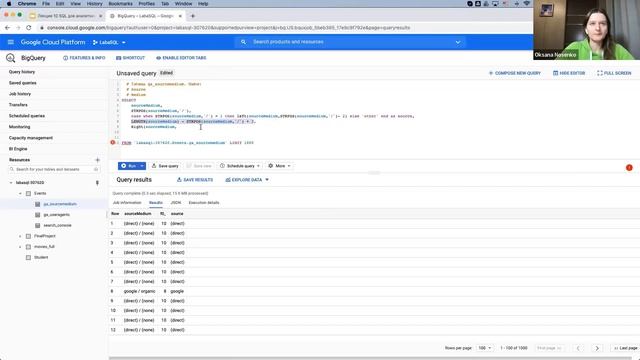Switch editor to Full Screen

(614, 73)
